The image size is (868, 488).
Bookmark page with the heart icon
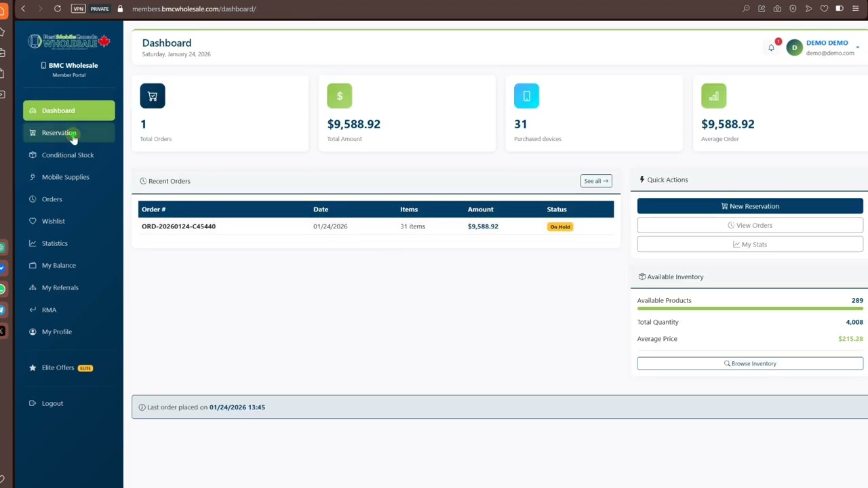coord(824,9)
